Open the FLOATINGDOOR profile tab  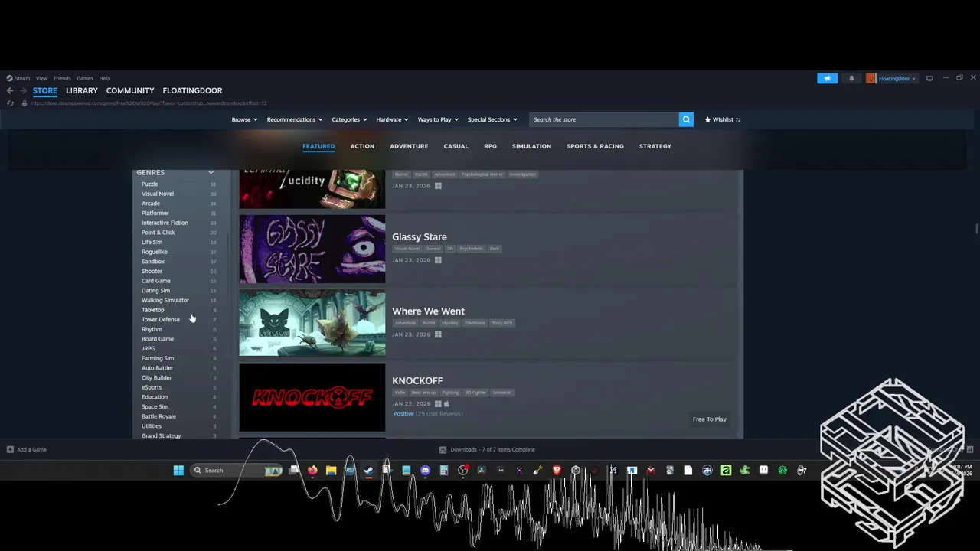pyautogui.click(x=192, y=90)
